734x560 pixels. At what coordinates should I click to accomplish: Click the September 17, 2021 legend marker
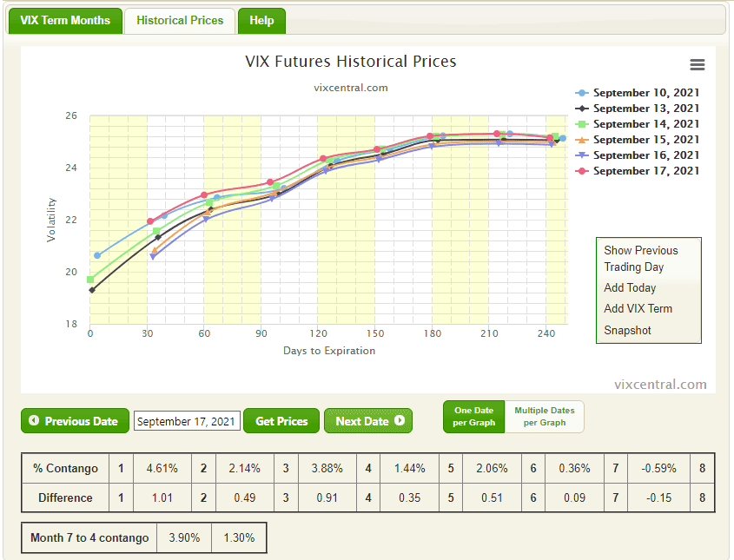coord(582,171)
